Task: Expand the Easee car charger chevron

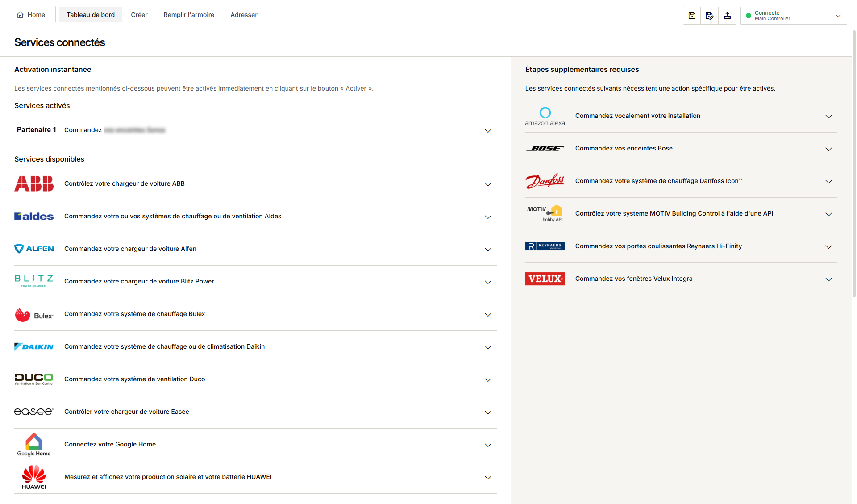Action: (x=488, y=412)
